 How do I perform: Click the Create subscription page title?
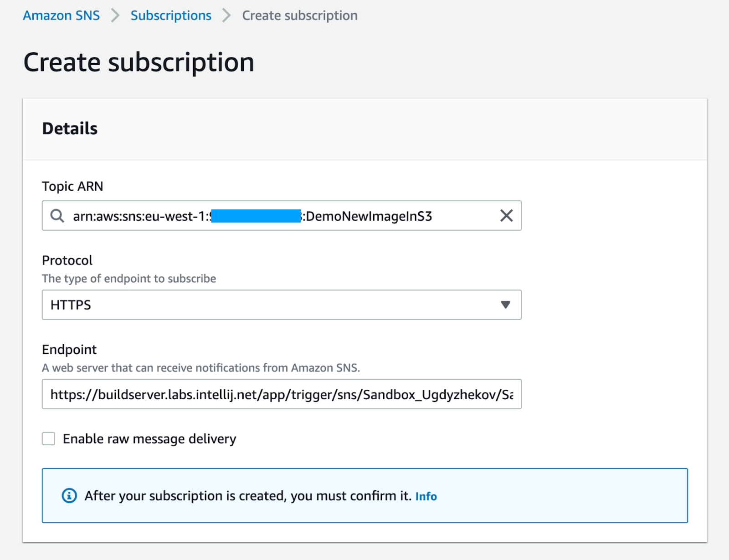(x=139, y=62)
